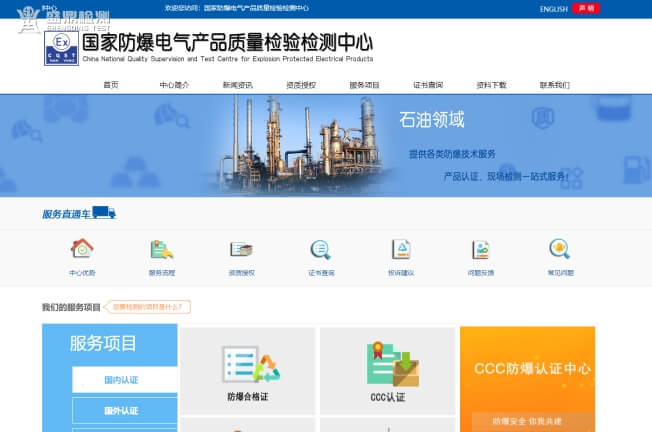This screenshot has height=432, width=652.
Task: Click 问题反馈 label text
Action: (481, 273)
